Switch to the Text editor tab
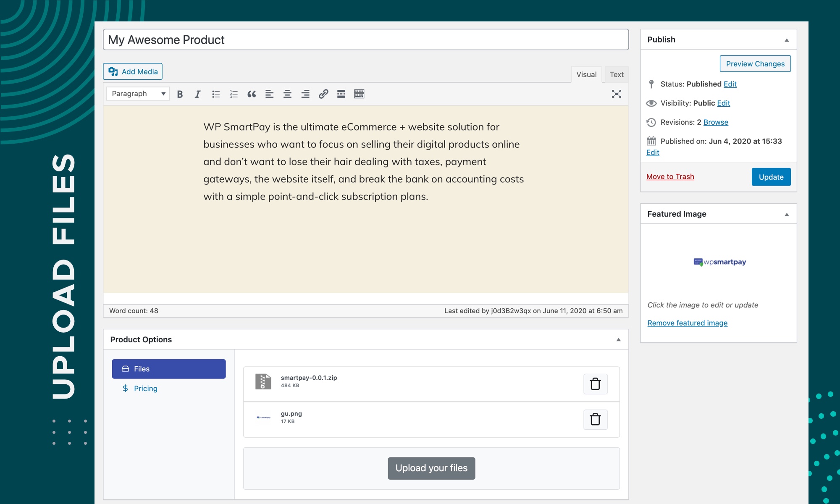This screenshot has width=840, height=504. pos(616,74)
